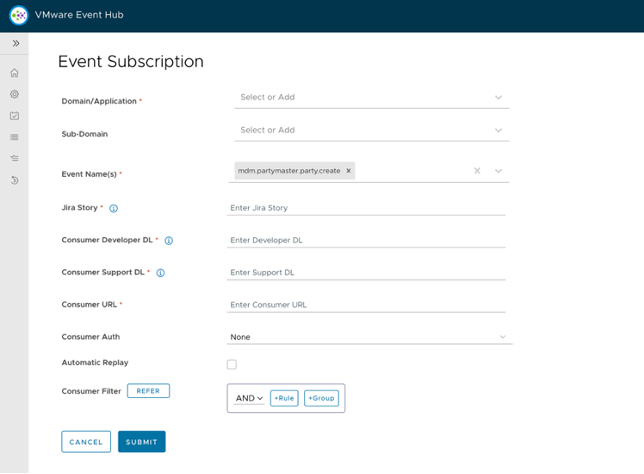Expand the left sidebar navigation

coord(15,44)
